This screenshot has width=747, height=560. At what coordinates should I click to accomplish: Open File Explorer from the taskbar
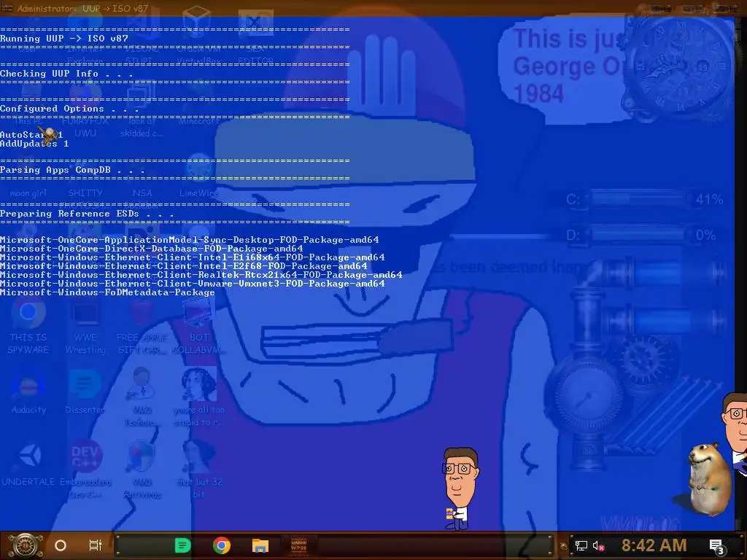260,545
